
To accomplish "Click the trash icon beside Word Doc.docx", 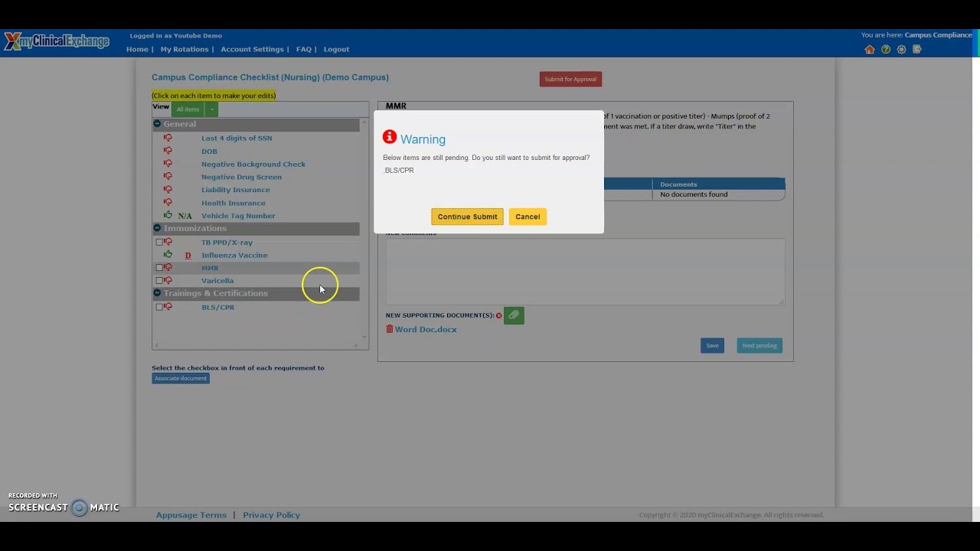I will coord(390,328).
